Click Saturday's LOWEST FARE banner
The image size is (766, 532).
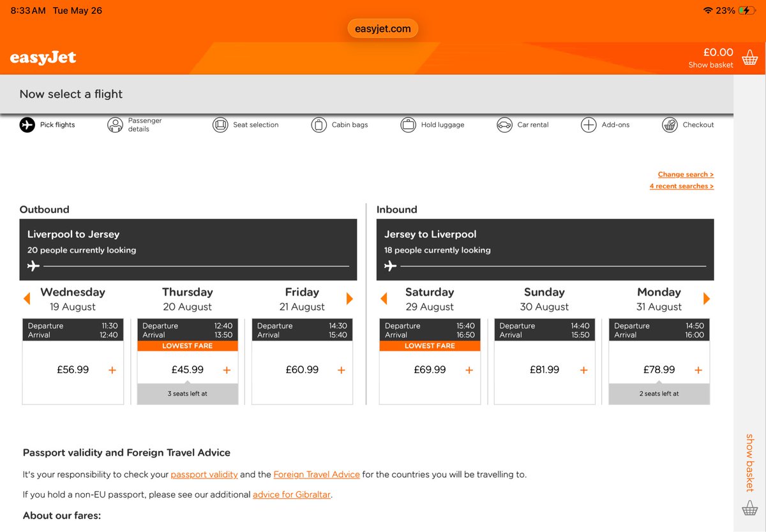click(430, 346)
